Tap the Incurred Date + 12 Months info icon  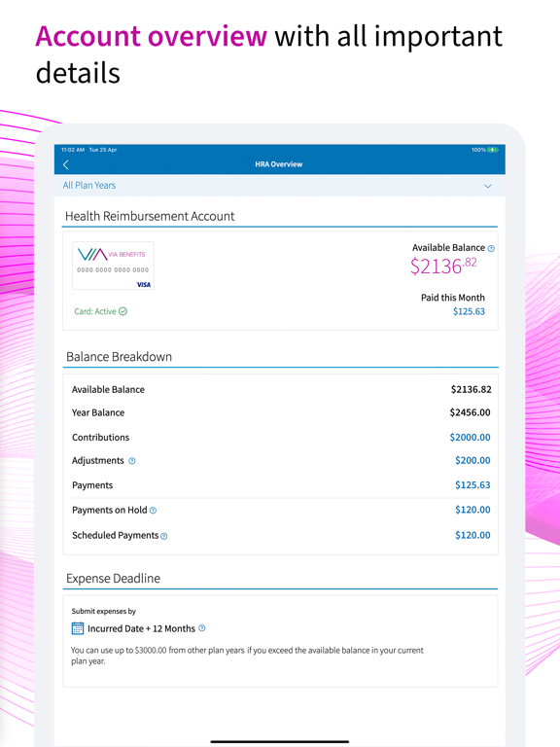202,628
